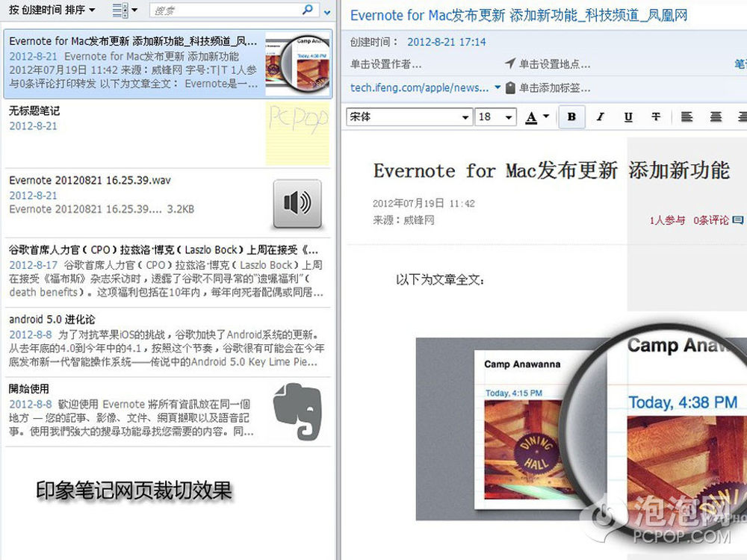
Task: Open the note list view options
Action: pos(124,10)
